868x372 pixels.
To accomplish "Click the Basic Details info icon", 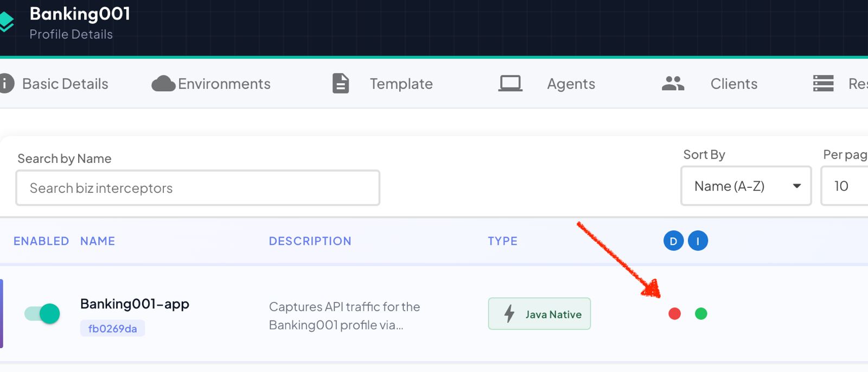I will 6,84.
